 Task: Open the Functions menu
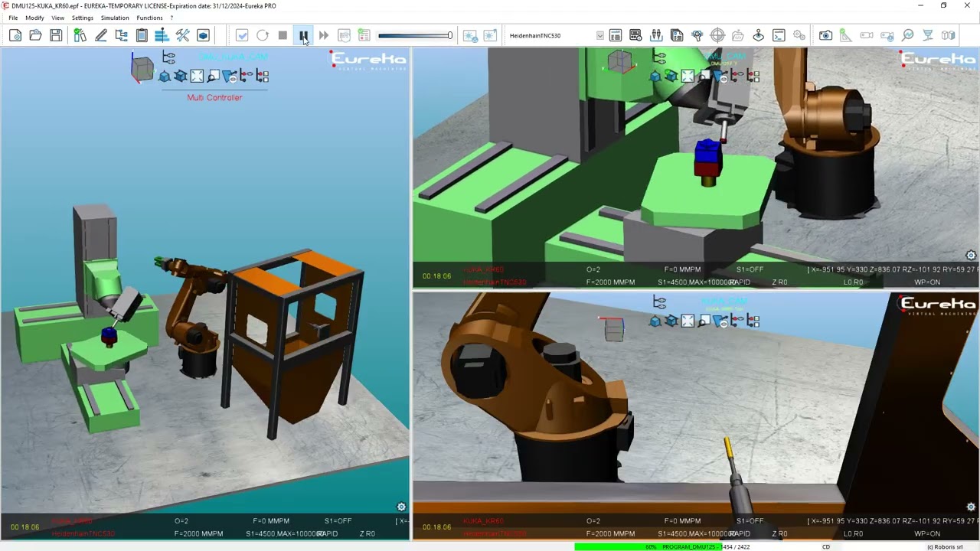[x=149, y=18]
